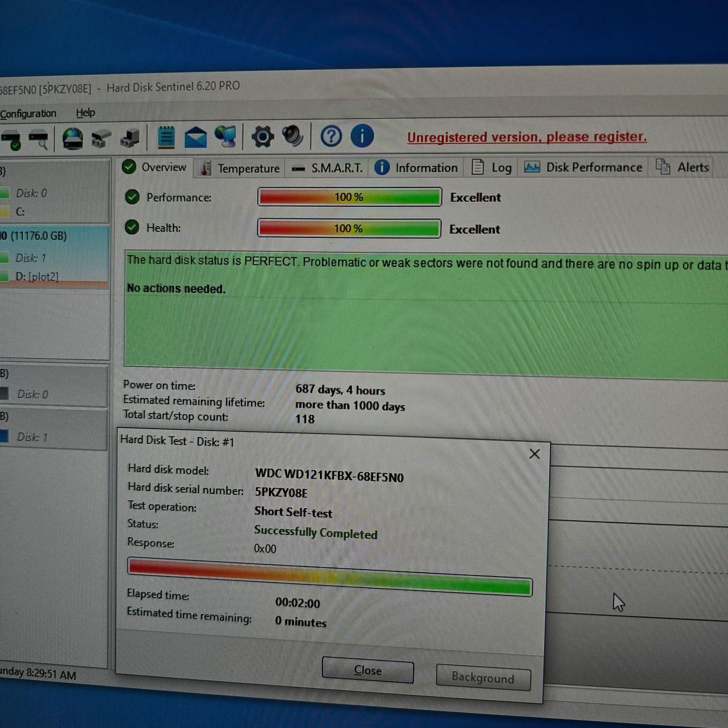
Task: Open the Alerts tab
Action: [682, 167]
